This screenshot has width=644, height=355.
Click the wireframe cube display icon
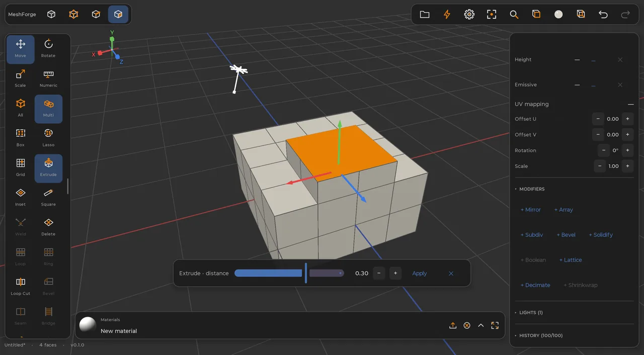coord(581,15)
